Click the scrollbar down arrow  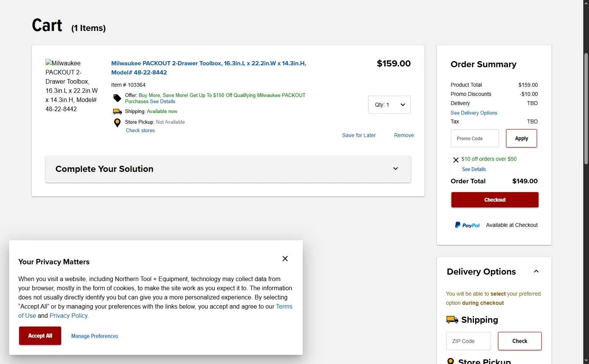[x=586, y=361]
